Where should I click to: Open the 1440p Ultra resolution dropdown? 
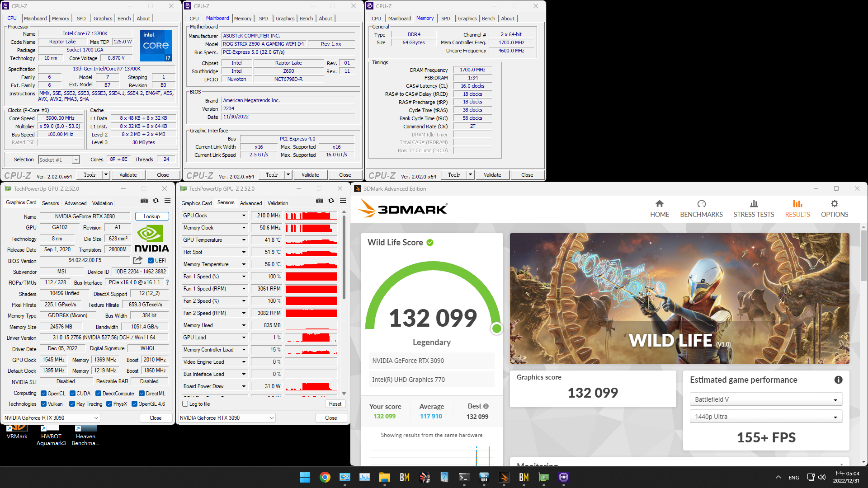click(766, 417)
